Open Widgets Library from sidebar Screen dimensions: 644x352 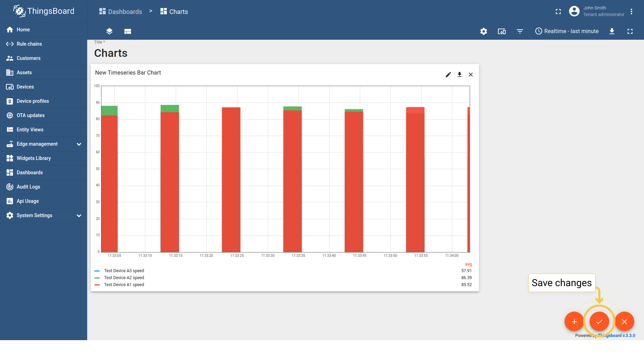pyautogui.click(x=34, y=158)
